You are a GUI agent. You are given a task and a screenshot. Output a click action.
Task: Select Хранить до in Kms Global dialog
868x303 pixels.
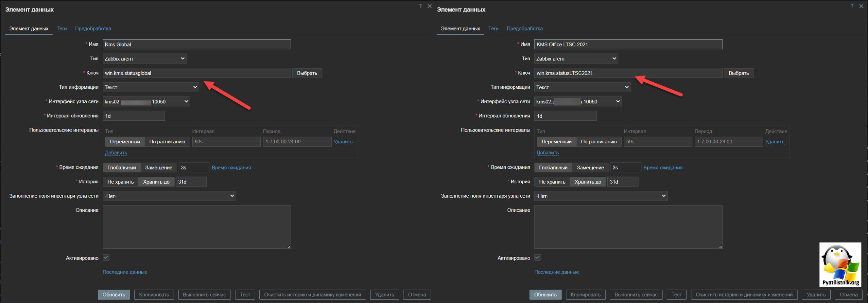[156, 182]
